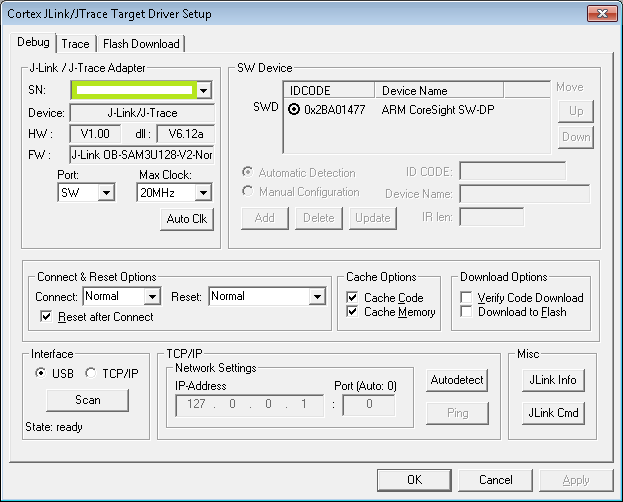
Task: Click the Auto Clk button
Action: coord(187,219)
